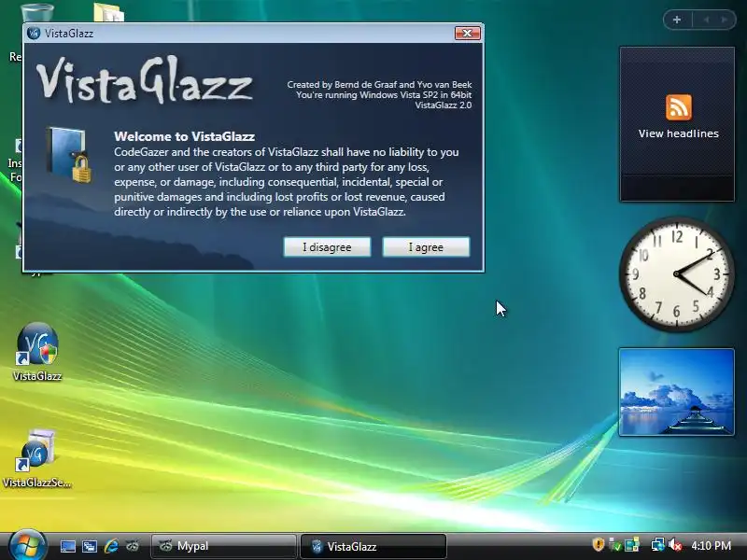Click the VistaGlazz title bar icon
This screenshot has width=747, height=560.
[34, 33]
